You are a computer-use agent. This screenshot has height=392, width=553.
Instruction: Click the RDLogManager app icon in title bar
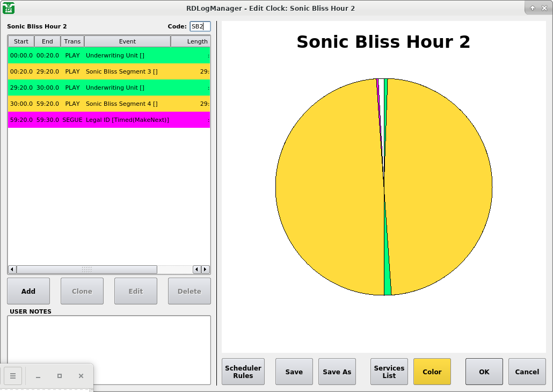click(9, 8)
